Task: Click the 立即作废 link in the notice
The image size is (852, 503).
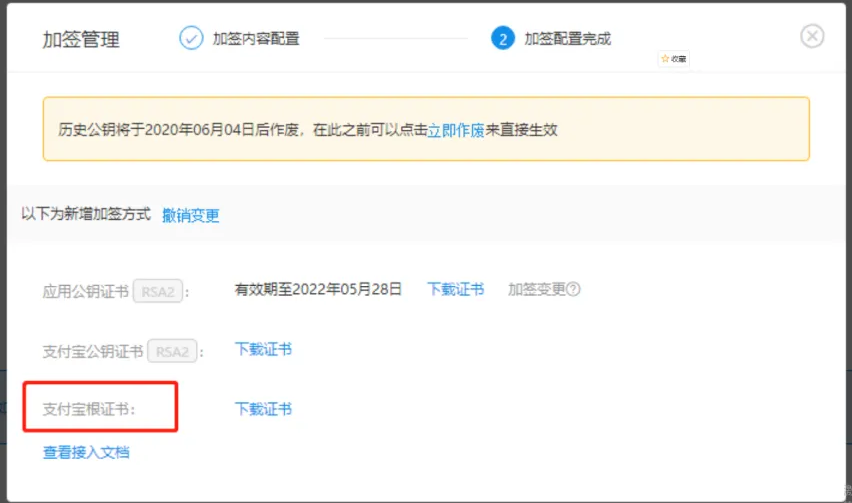Action: pos(456,130)
